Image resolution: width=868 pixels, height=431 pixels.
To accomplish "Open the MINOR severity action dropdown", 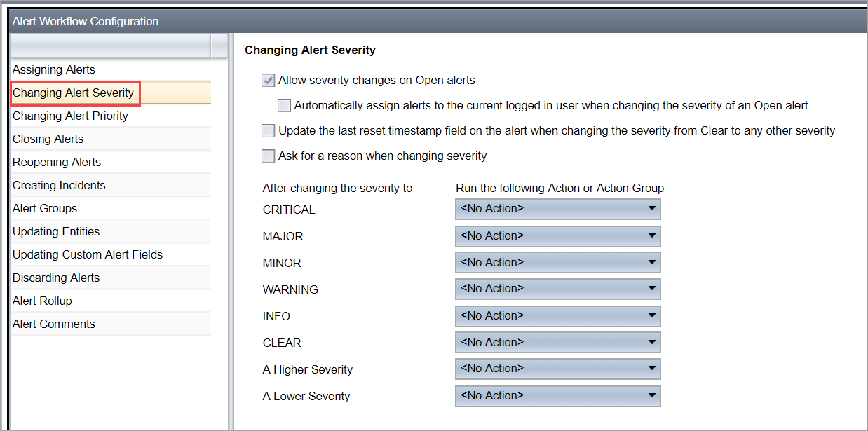I will coord(558,263).
